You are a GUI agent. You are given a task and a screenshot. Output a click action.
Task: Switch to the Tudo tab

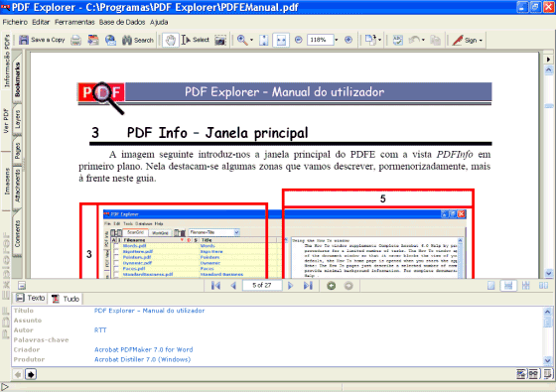click(66, 299)
